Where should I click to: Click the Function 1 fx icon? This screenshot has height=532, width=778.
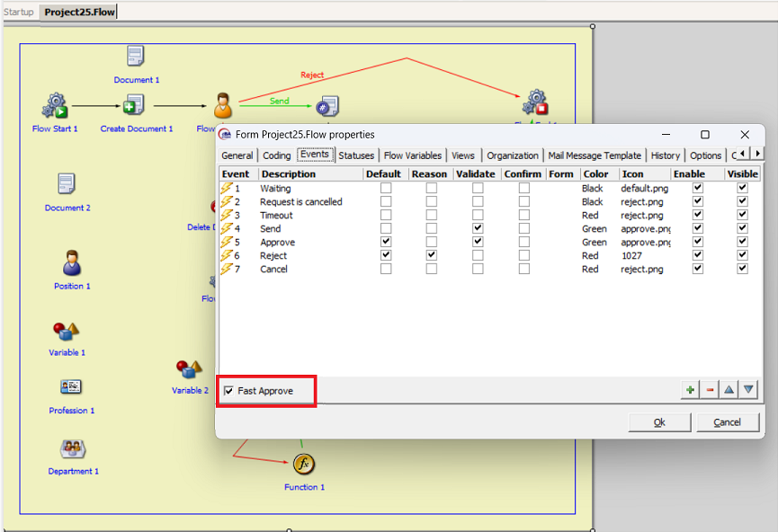click(x=304, y=465)
